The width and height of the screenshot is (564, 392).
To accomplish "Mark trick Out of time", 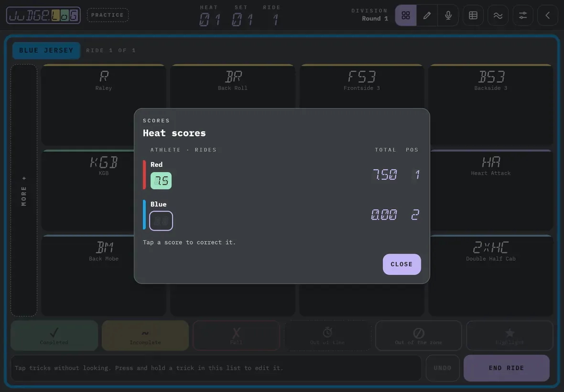I will coord(327,336).
